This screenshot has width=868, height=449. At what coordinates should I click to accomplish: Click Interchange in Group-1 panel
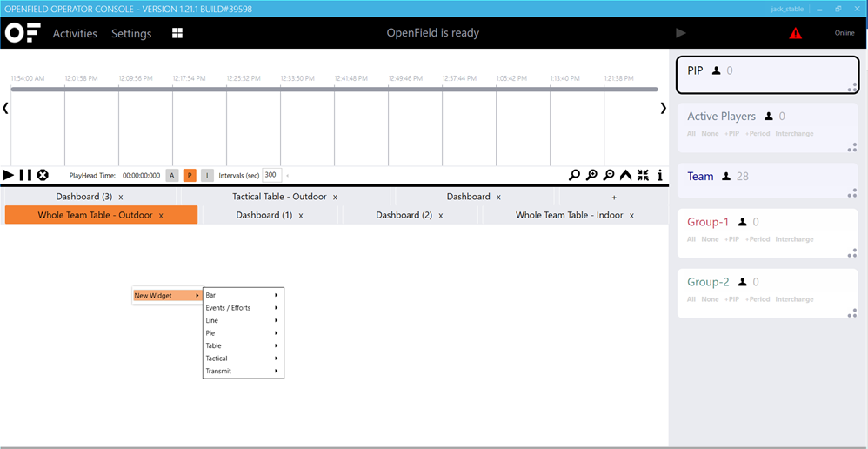(794, 239)
